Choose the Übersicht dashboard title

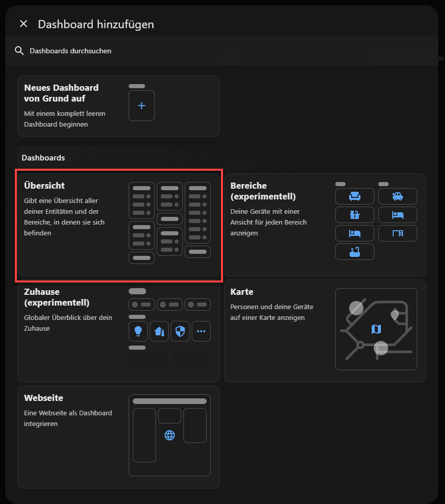coord(45,186)
